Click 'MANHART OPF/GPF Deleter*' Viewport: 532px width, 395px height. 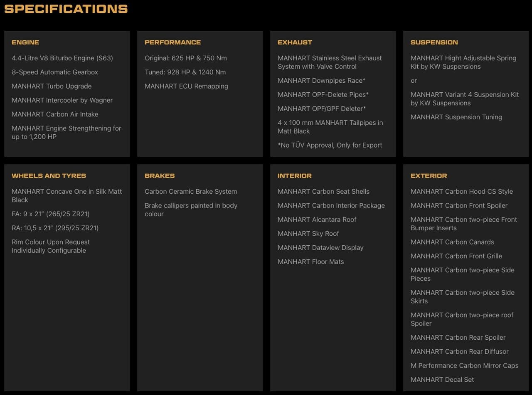(322, 109)
